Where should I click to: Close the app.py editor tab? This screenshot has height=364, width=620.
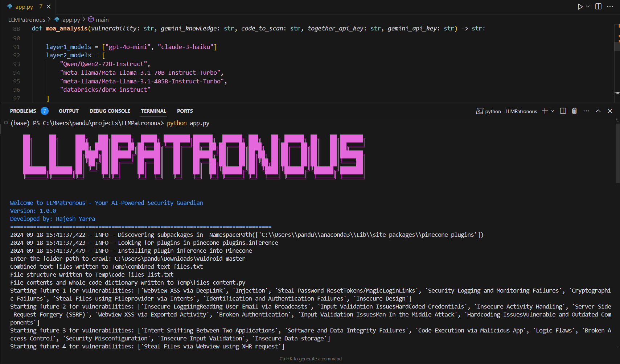tap(48, 6)
